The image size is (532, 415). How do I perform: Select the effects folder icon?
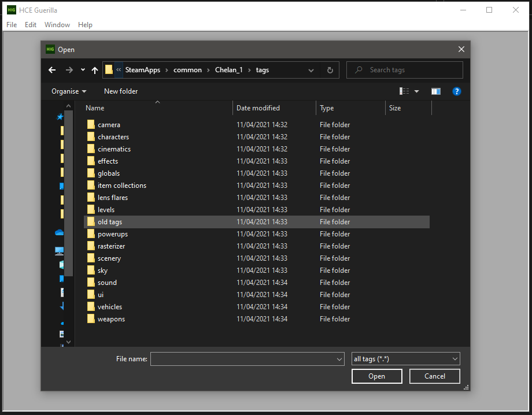[x=91, y=161]
